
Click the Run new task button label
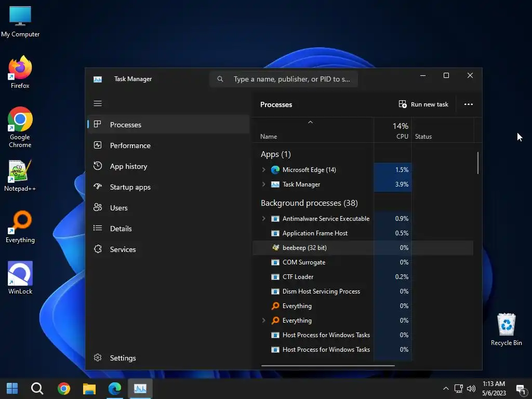point(430,104)
